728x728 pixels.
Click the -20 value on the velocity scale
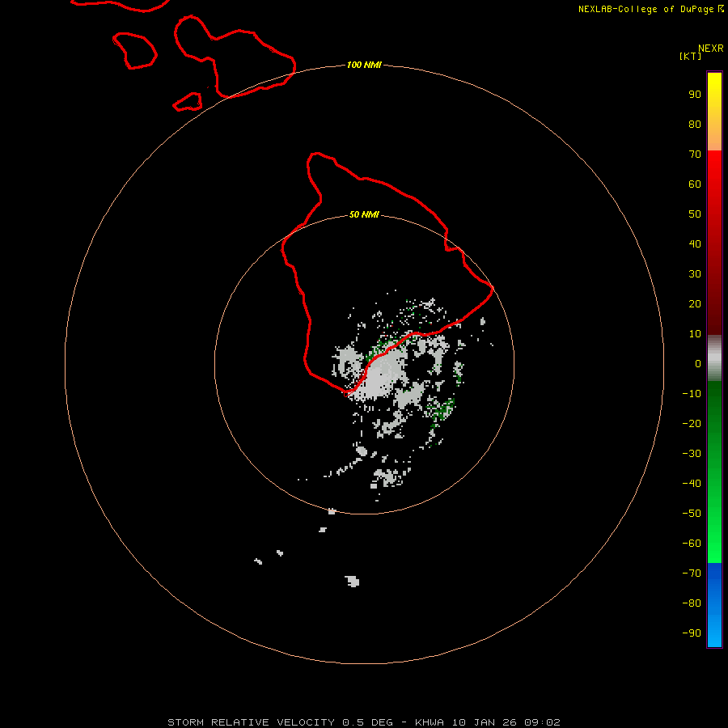coord(692,424)
